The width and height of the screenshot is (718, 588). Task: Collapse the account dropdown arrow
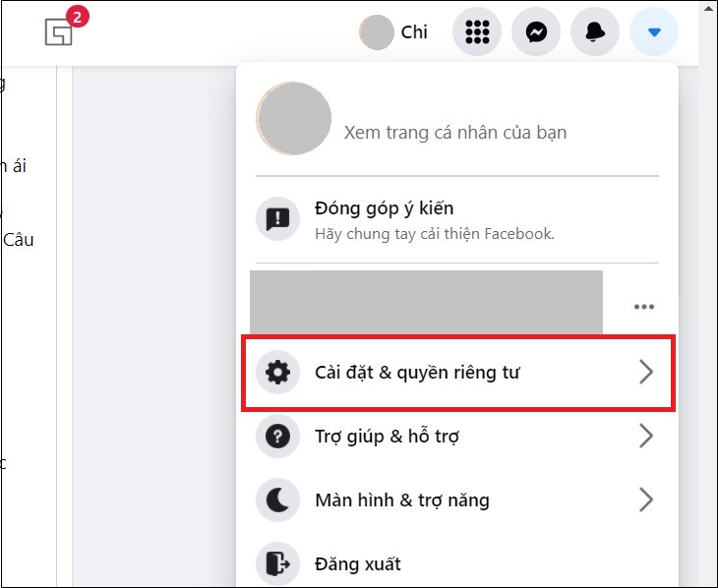pyautogui.click(x=654, y=32)
